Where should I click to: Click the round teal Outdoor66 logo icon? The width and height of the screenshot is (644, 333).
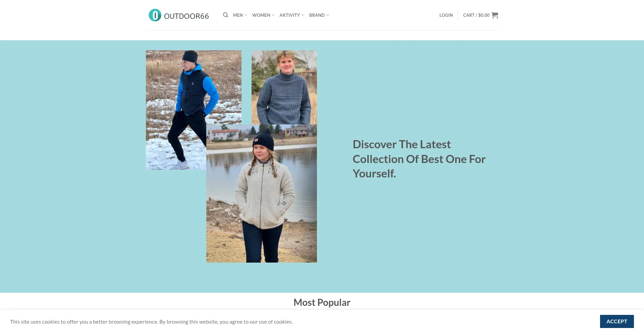(x=155, y=15)
